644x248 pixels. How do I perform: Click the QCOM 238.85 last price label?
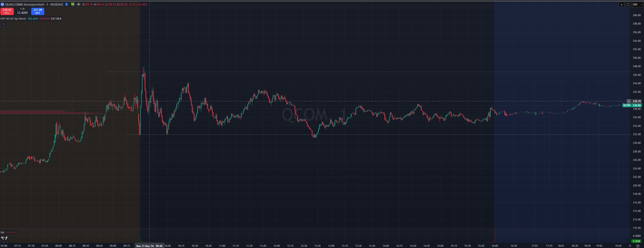632,105
